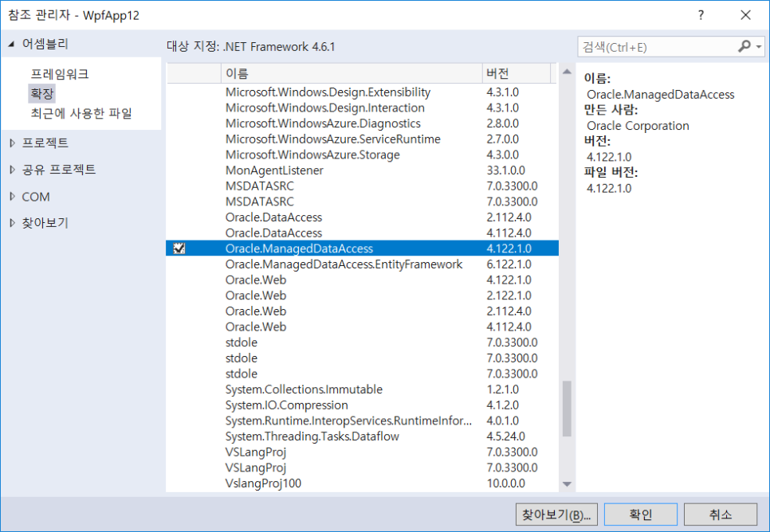Cancel with the 취소 button
770x532 pixels.
[721, 514]
